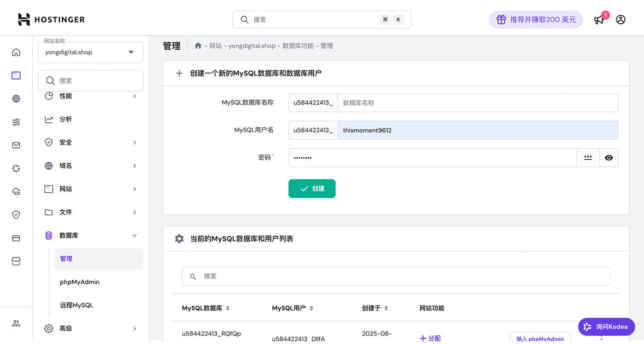Click the 数据库名称 input field
This screenshot has width=644, height=345.
coord(478,103)
